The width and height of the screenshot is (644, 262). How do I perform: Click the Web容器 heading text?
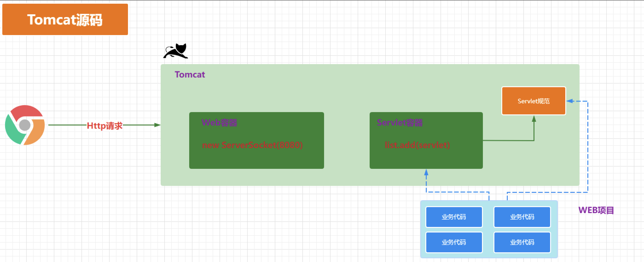[219, 122]
